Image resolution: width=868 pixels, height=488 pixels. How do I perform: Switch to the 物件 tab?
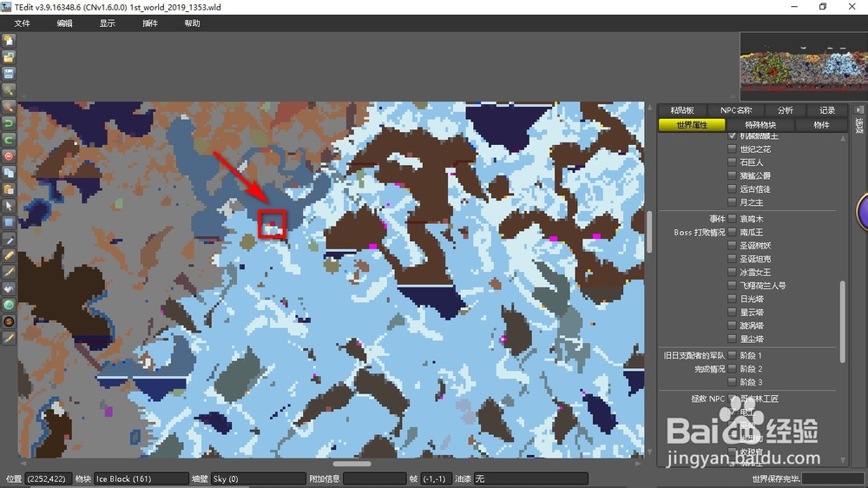point(821,125)
